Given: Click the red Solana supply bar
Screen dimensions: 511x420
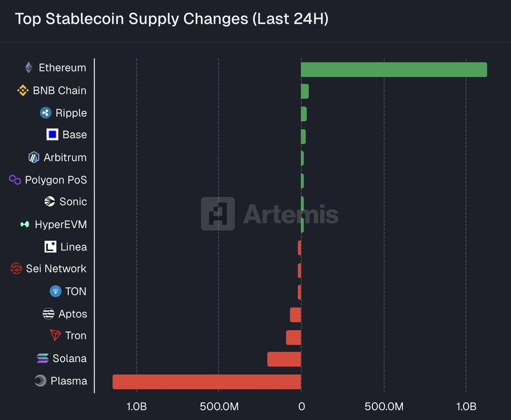Looking at the screenshot, I should (284, 359).
